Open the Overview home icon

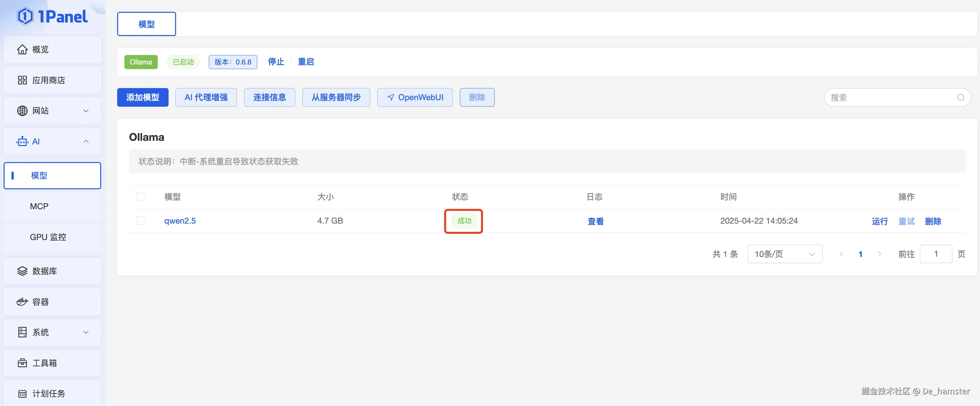(23, 49)
